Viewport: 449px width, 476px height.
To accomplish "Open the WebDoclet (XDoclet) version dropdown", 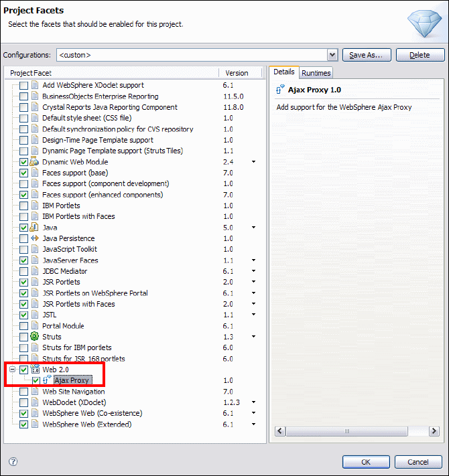I will (x=254, y=402).
